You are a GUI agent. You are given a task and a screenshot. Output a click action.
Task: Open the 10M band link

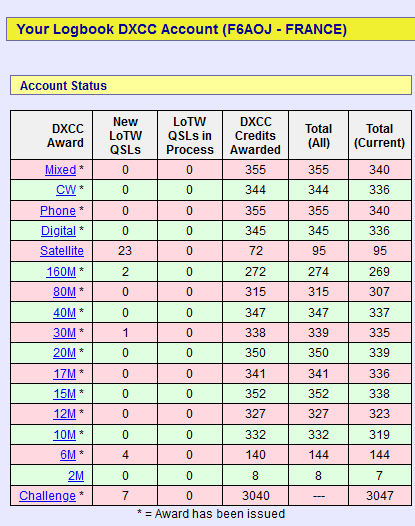(x=64, y=435)
